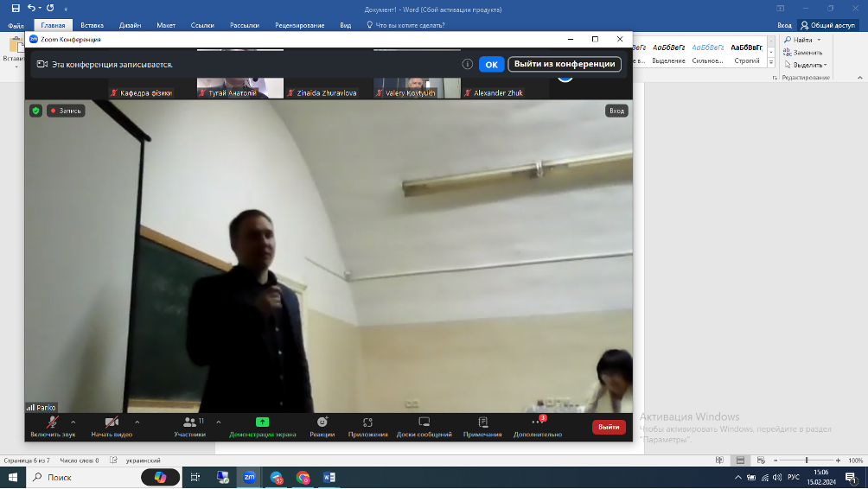Image resolution: width=868 pixels, height=489 pixels.
Task: Open the Участники participants panel
Action: [x=189, y=426]
